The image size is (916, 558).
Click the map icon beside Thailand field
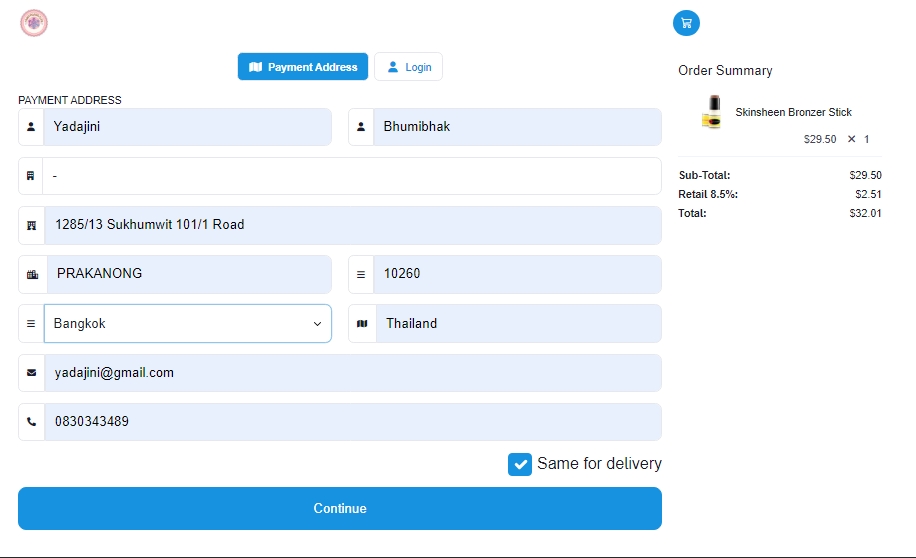[x=362, y=324]
